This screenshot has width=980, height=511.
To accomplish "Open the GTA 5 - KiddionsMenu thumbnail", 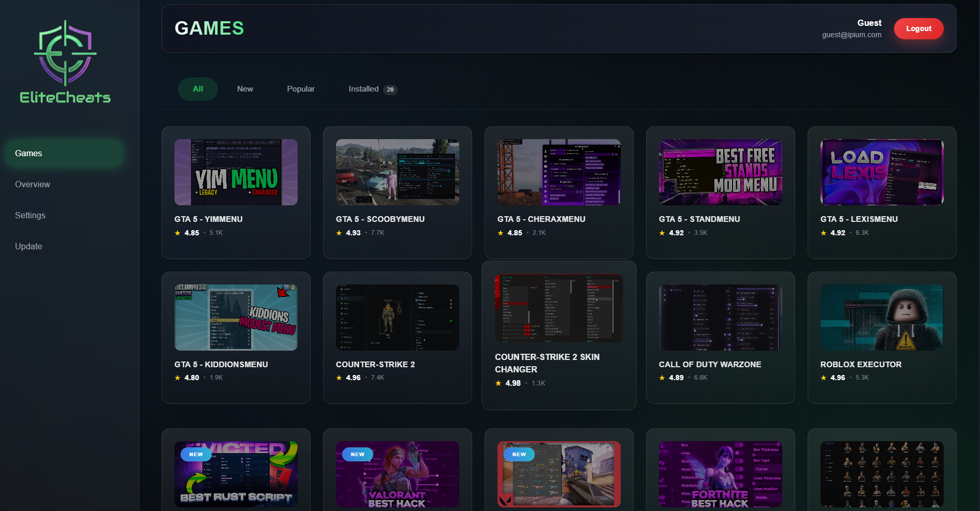I will 236,317.
